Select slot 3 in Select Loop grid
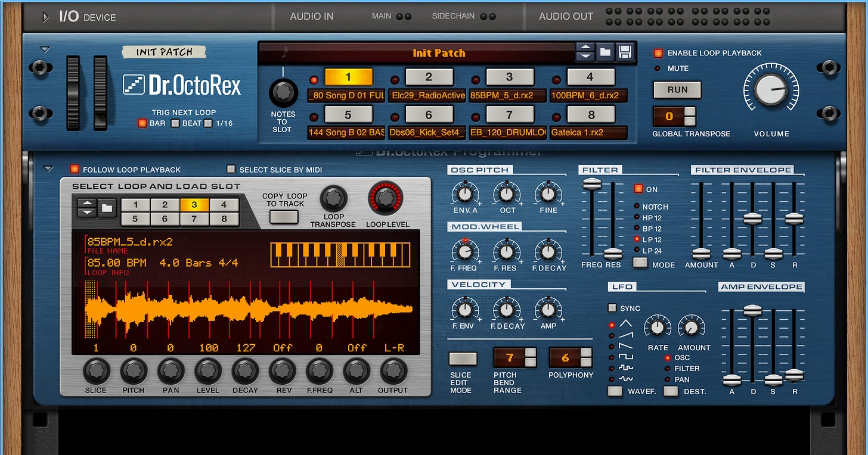 tap(194, 205)
